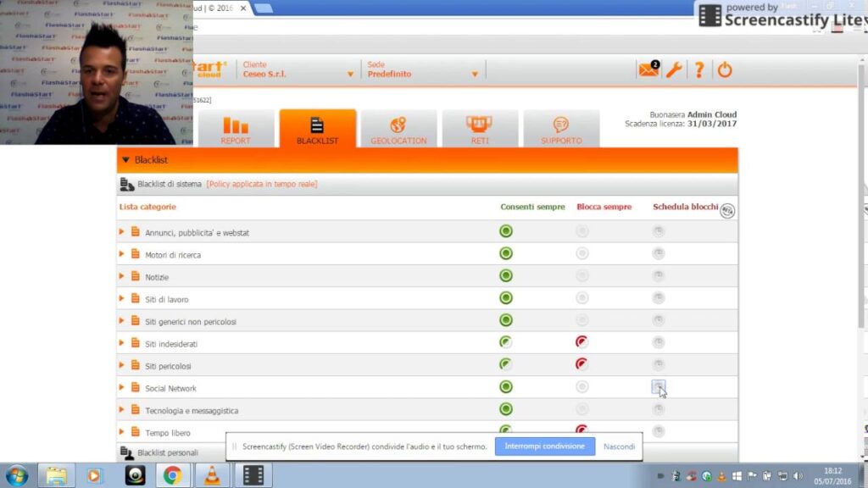This screenshot has height=488, width=868.
Task: Expand Siti indesiderati category
Action: (121, 343)
